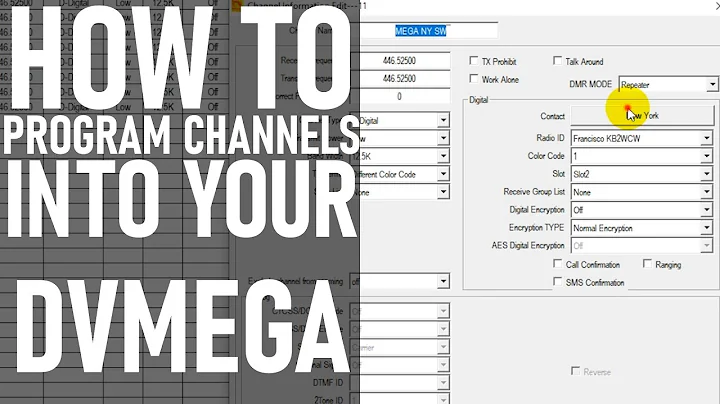Expand the Color Code dropdown
Image resolution: width=720 pixels, height=404 pixels.
point(641,156)
